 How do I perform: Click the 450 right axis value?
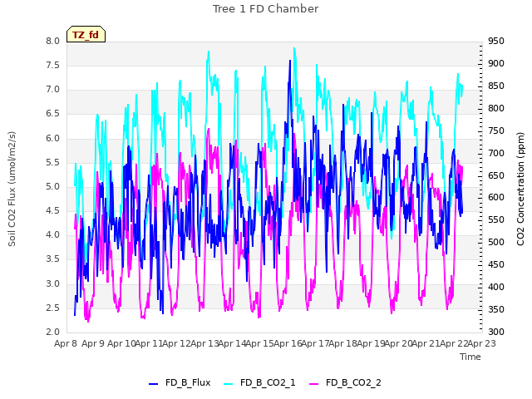point(496,264)
